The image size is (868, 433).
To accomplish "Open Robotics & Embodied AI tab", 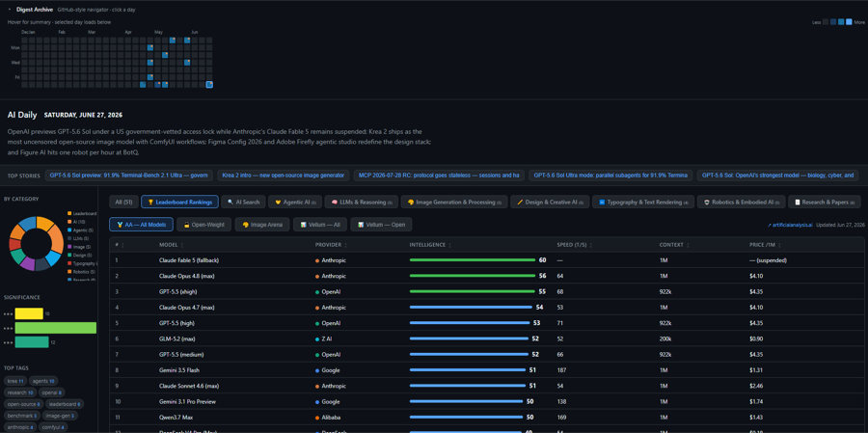I will (742, 203).
